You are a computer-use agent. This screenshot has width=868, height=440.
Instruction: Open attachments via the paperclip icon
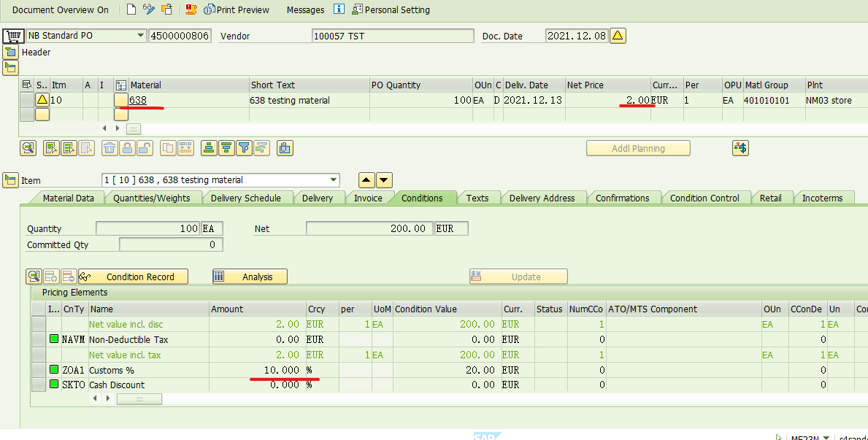pyautogui.click(x=285, y=147)
